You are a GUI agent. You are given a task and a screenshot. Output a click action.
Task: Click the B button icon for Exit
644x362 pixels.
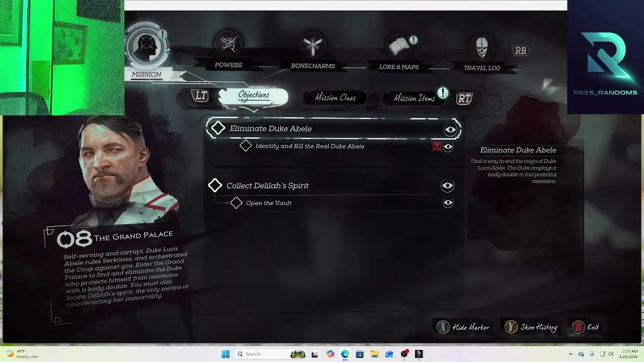click(578, 327)
